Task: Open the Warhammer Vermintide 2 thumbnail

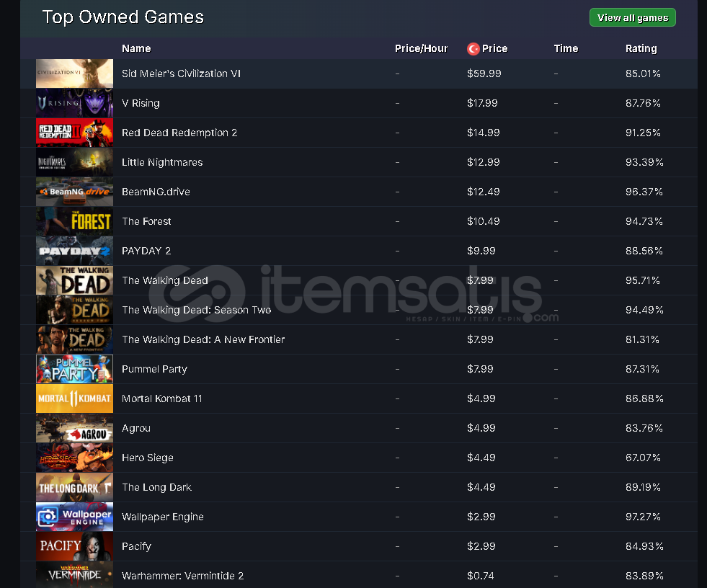Action: coord(74,574)
